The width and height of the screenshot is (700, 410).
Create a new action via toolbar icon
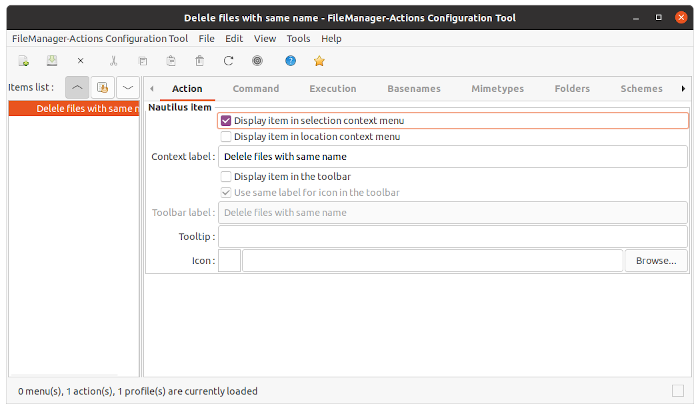coord(24,61)
